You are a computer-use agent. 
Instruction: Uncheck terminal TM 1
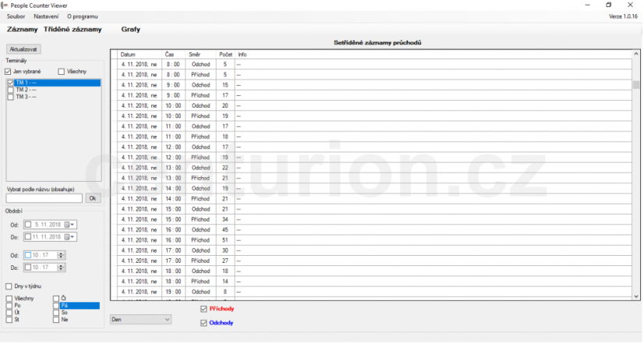(11, 83)
